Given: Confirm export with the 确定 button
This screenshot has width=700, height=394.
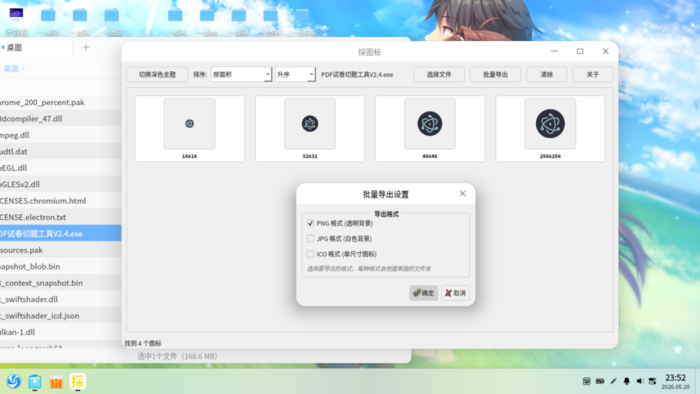Looking at the screenshot, I should [x=423, y=293].
